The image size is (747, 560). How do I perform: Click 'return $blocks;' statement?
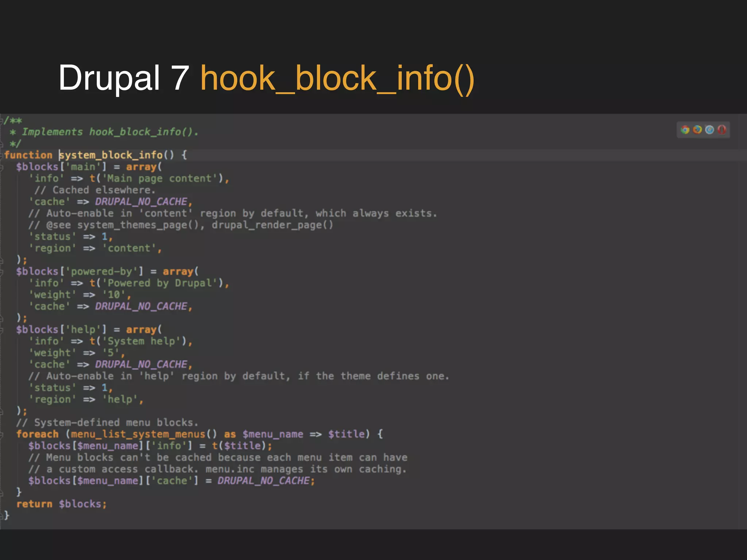[x=61, y=505]
